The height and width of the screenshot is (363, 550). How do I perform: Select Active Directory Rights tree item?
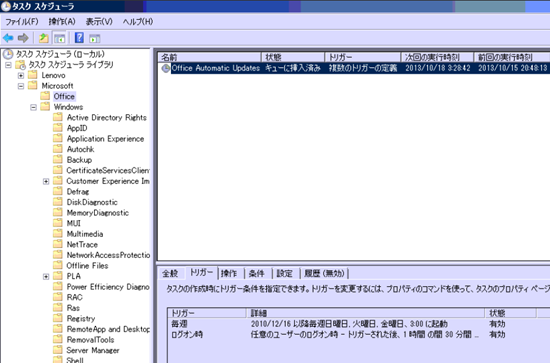pyautogui.click(x=107, y=117)
